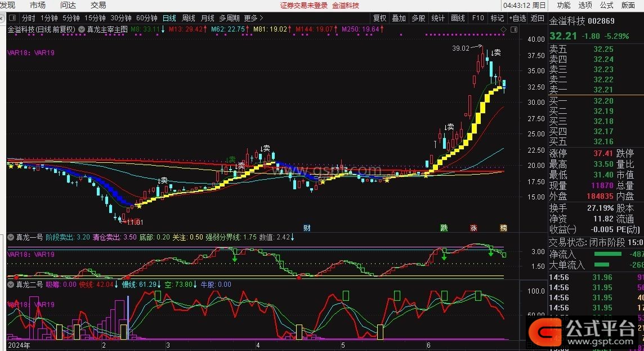Click the 复权 toolbar button
Screen dimensions: 644x351
pos(379,18)
